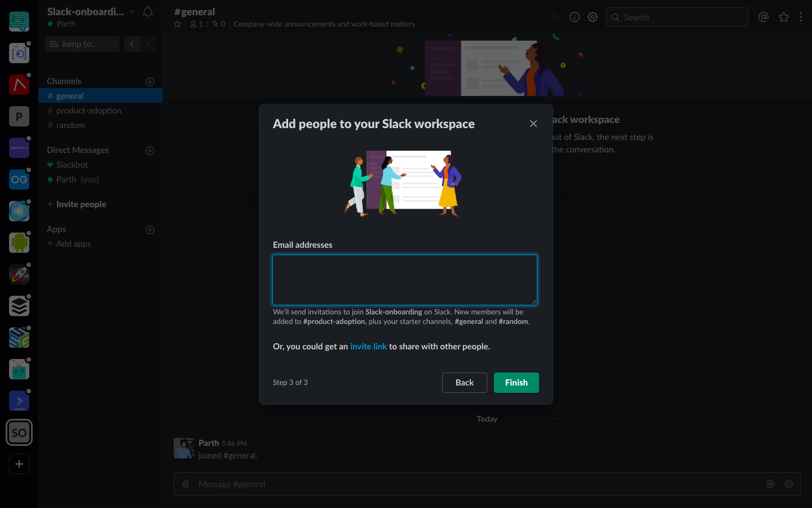View pinned items in channel header
The width and height of the screenshot is (812, 508).
(x=218, y=24)
